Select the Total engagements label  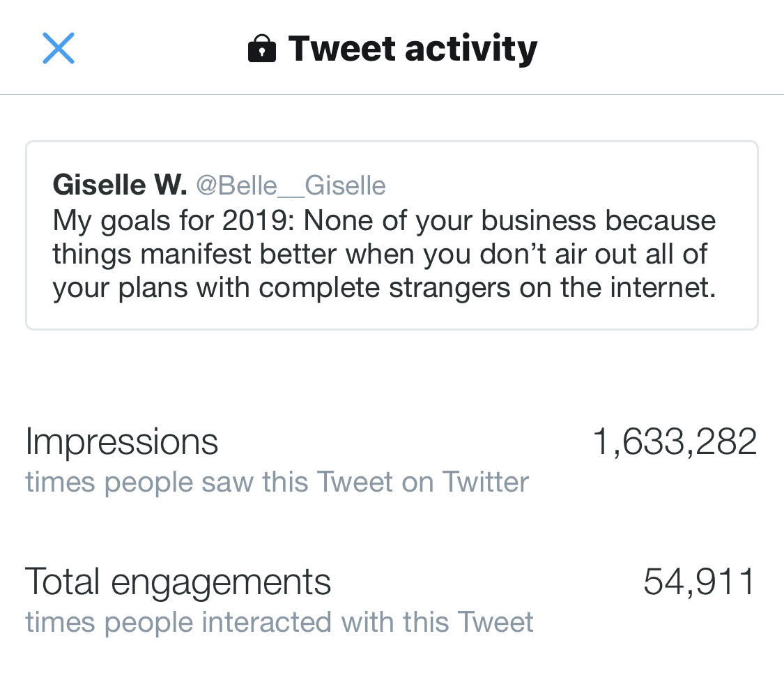point(178,582)
